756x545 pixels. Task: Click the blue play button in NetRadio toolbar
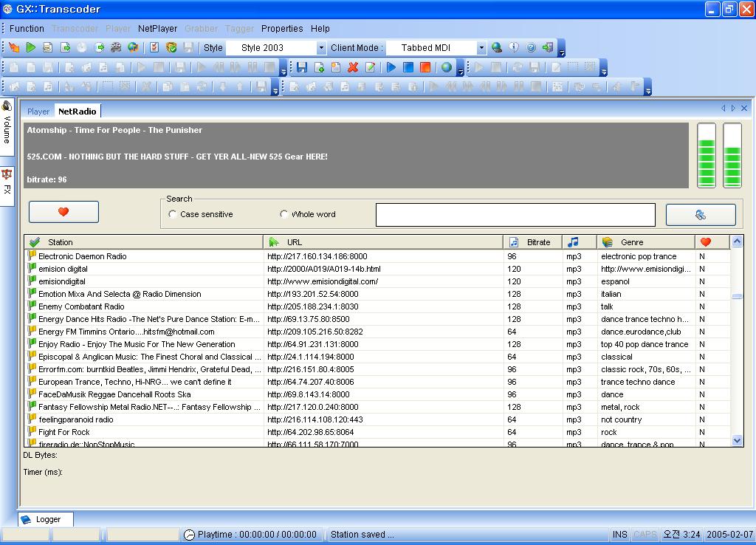pos(391,67)
